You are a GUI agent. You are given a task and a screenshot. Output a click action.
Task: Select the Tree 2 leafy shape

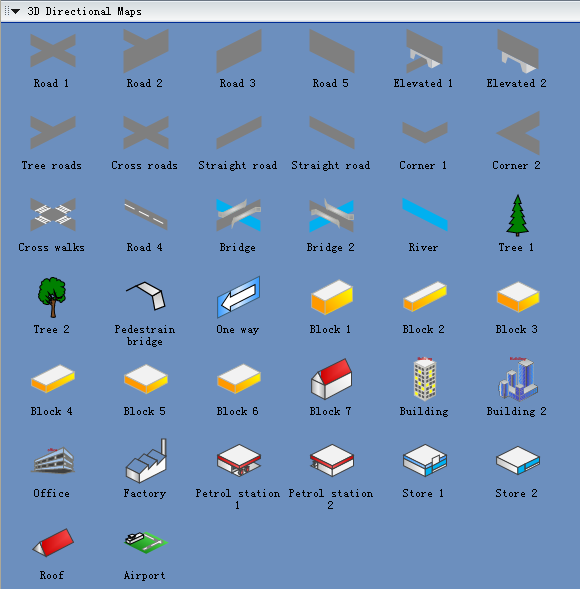tap(52, 297)
